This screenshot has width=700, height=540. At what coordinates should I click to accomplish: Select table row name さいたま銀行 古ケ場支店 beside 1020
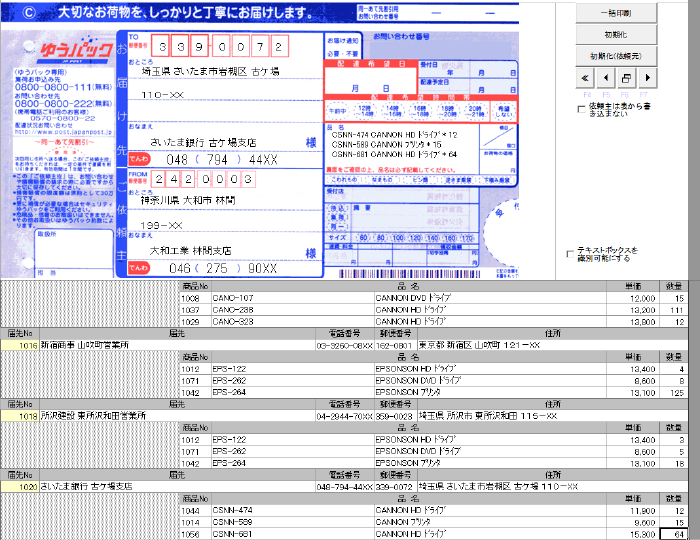pyautogui.click(x=177, y=487)
